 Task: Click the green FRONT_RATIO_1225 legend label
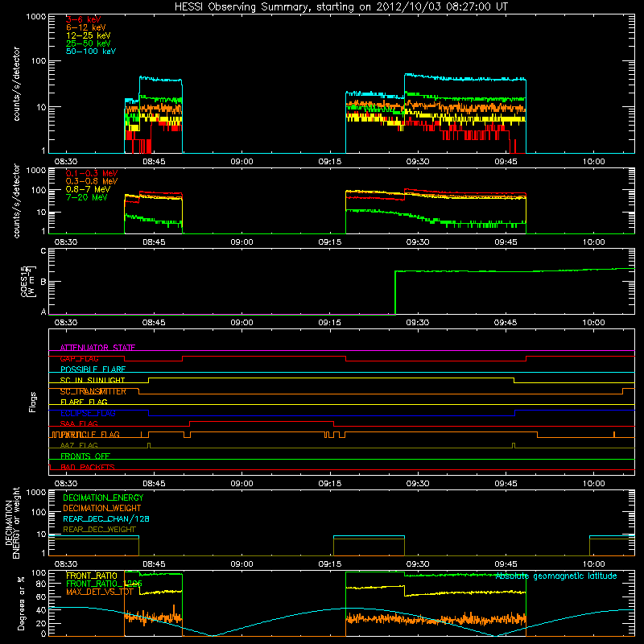[105, 584]
